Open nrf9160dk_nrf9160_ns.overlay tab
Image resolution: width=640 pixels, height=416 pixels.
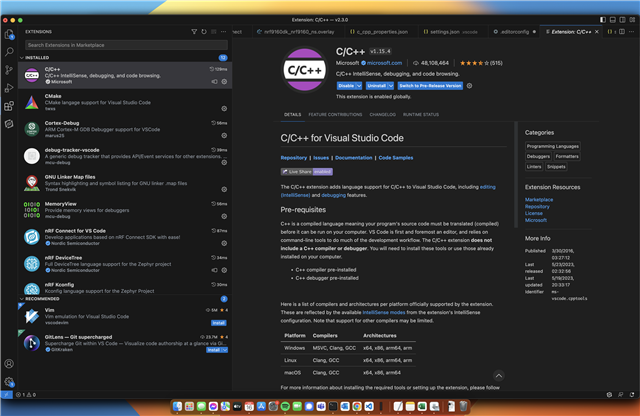pos(298,32)
